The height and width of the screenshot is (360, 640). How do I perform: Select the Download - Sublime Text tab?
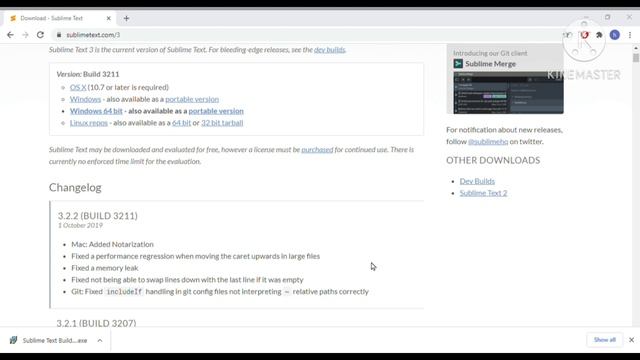point(60,18)
